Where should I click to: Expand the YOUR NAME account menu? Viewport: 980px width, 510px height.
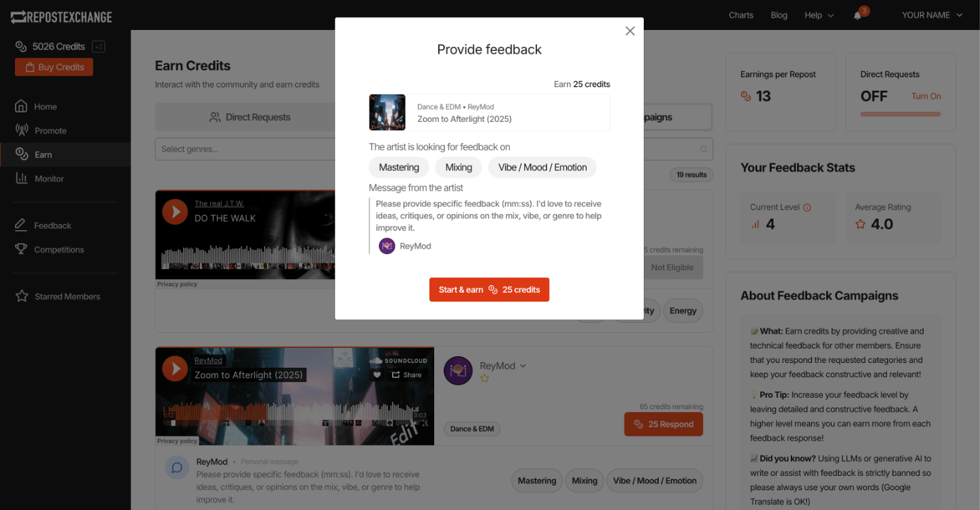tap(932, 16)
